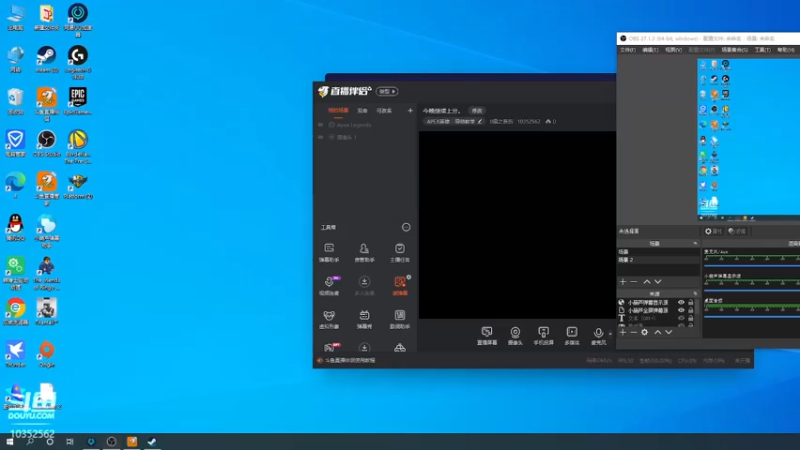Click undock icon on OBS sources panel header
Screen dimensions: 800x450
click(695, 293)
